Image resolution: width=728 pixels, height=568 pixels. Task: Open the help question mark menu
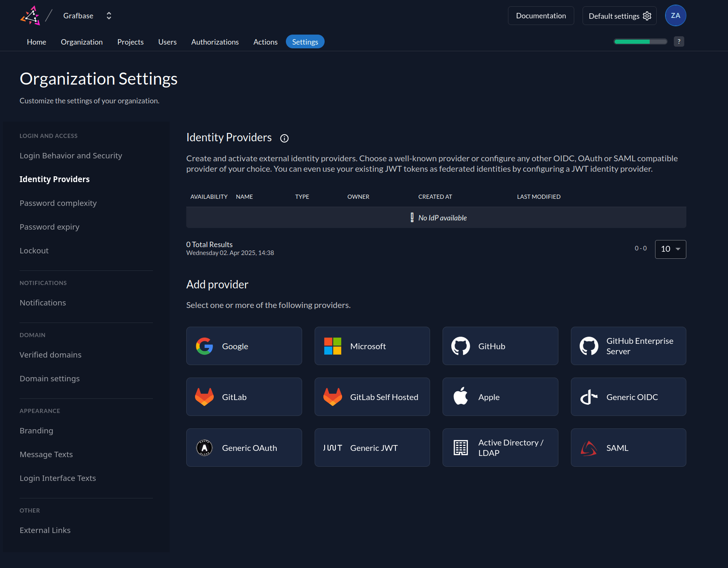click(x=679, y=41)
